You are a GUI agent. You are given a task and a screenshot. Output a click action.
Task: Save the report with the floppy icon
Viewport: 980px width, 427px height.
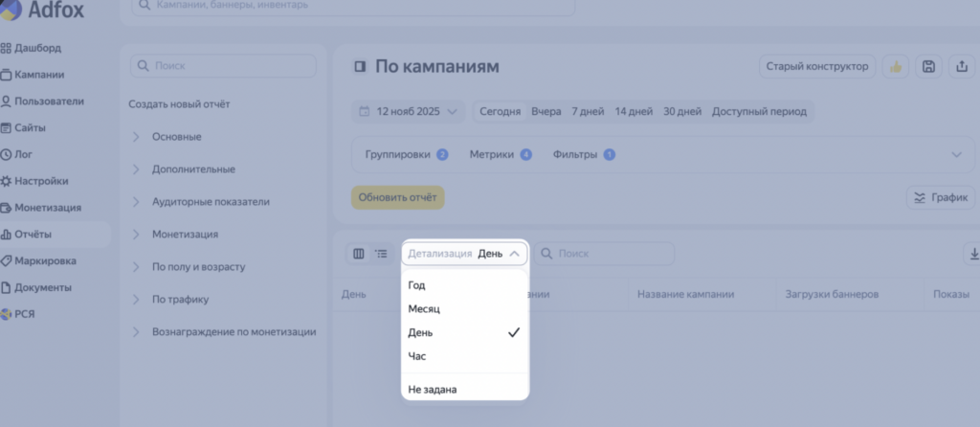928,67
